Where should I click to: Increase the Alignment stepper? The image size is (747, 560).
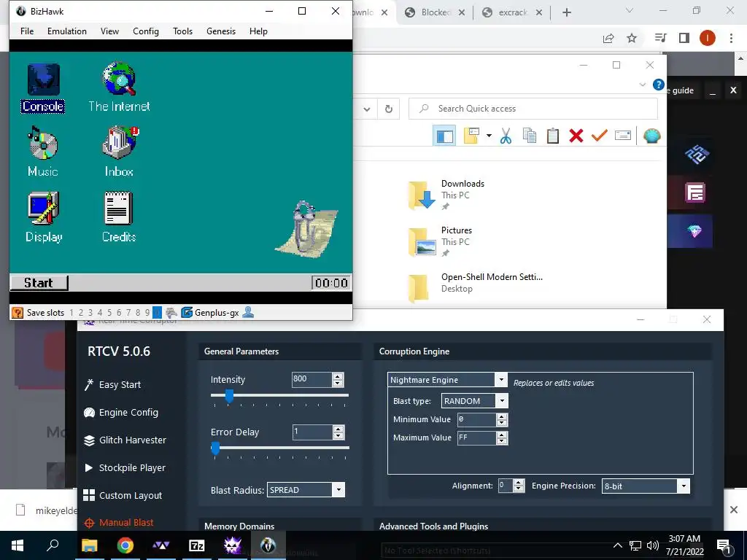519,483
